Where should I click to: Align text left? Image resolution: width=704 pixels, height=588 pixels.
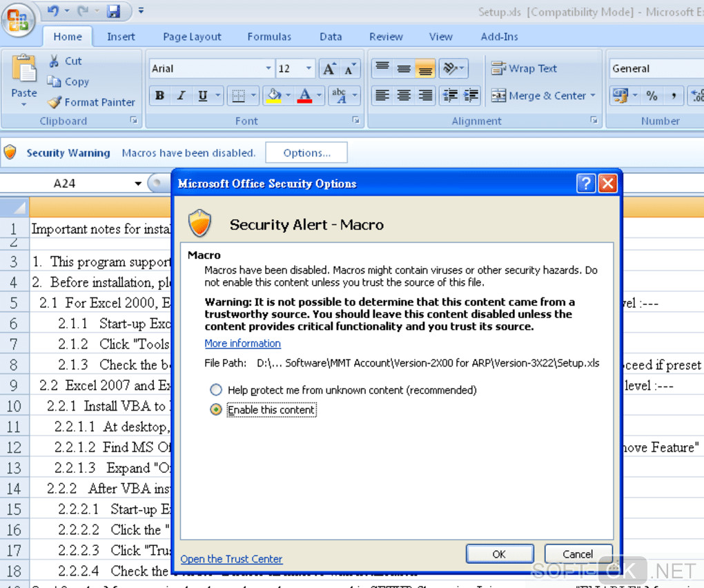click(382, 96)
